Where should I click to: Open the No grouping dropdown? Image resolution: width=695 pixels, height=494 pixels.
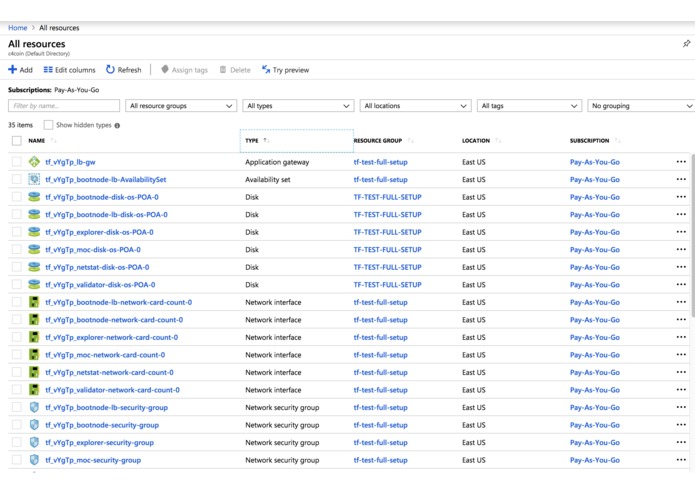click(x=641, y=106)
